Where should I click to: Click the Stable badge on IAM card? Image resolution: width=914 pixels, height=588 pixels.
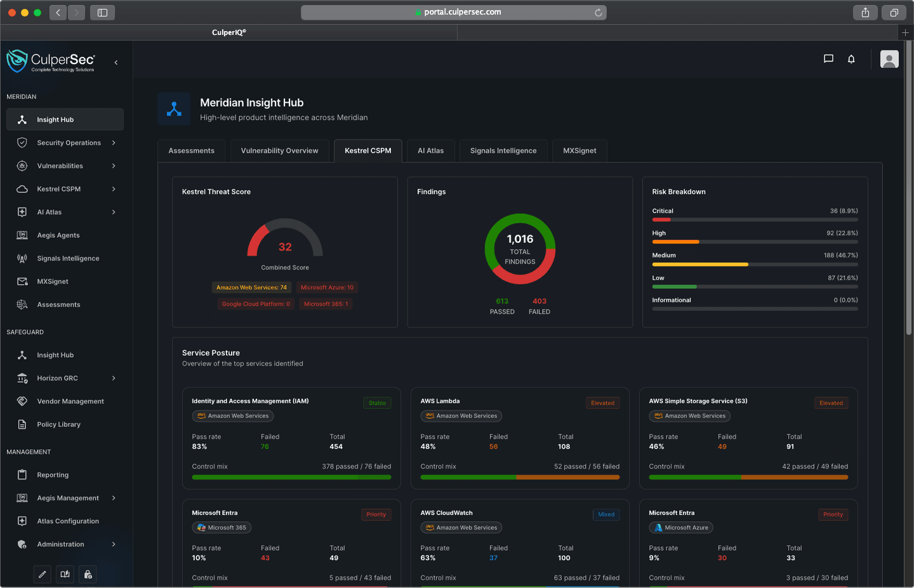click(x=377, y=403)
